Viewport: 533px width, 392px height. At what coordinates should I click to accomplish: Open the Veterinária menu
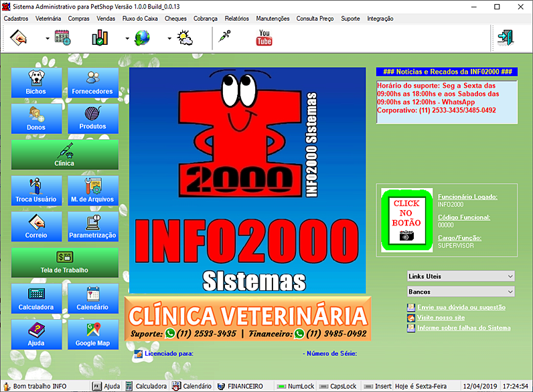[x=48, y=19]
